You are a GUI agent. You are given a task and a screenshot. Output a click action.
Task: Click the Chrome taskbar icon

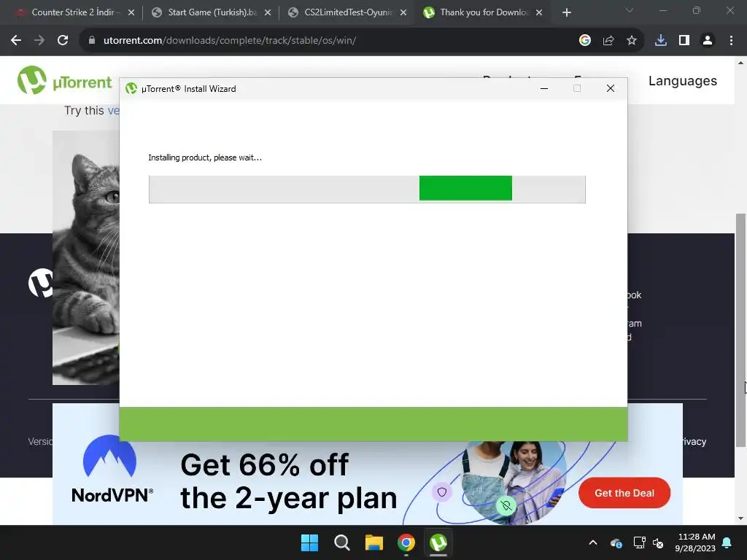pos(406,542)
